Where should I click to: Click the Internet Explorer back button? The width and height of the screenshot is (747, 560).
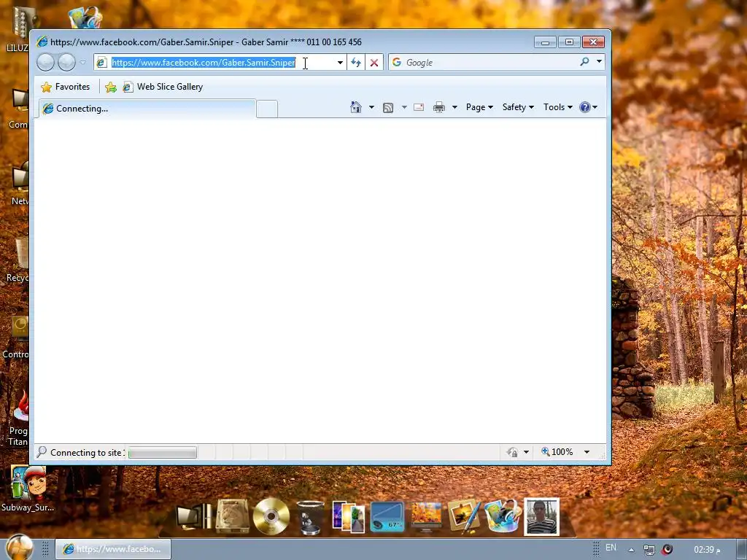(46, 63)
